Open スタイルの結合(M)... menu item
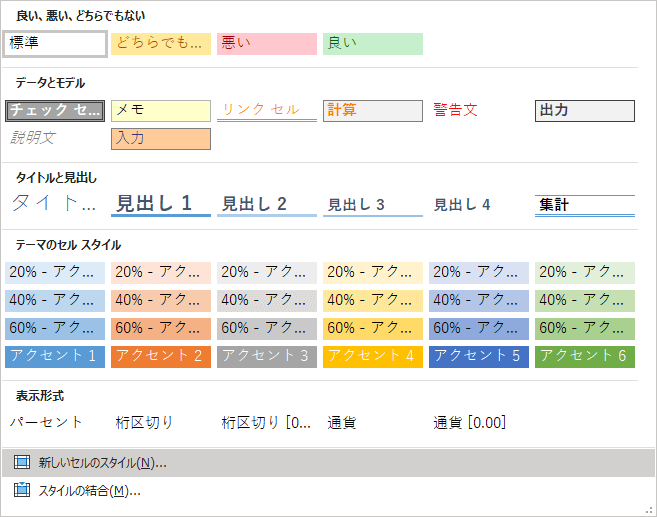The image size is (657, 517). pos(89,490)
